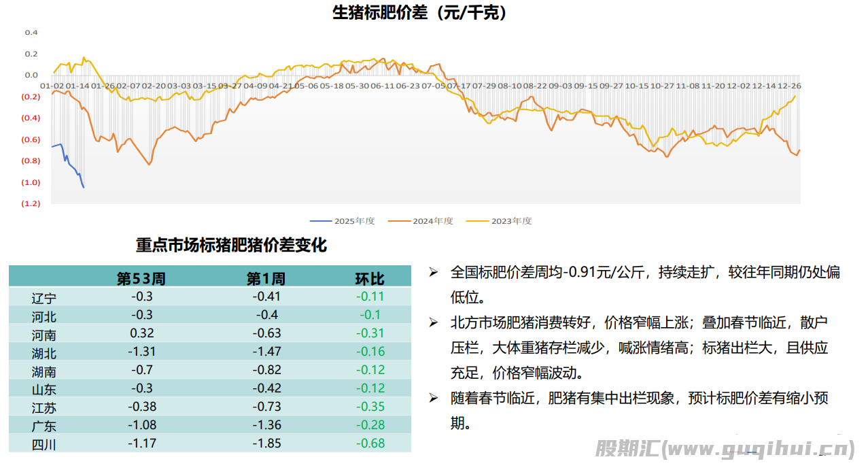Select the 辽宁 row label
This screenshot has width=868, height=470.
pyautogui.click(x=44, y=298)
